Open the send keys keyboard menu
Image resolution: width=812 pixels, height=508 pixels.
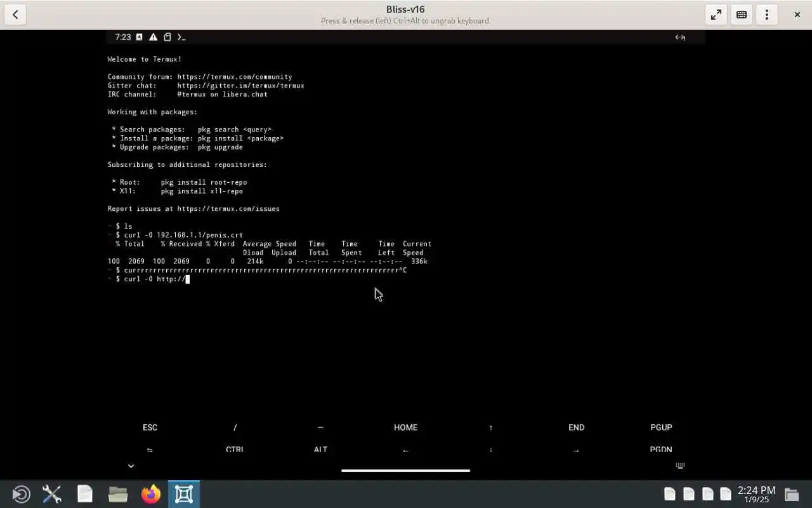click(742, 15)
